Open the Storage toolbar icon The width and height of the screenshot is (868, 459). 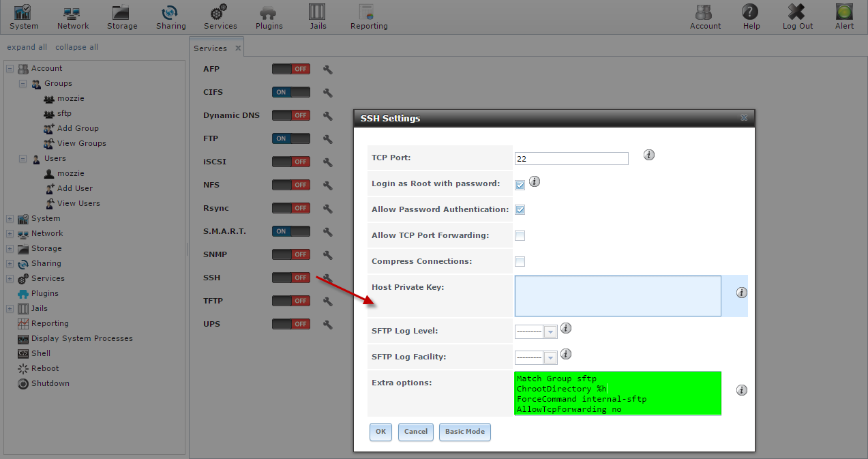[x=122, y=17]
